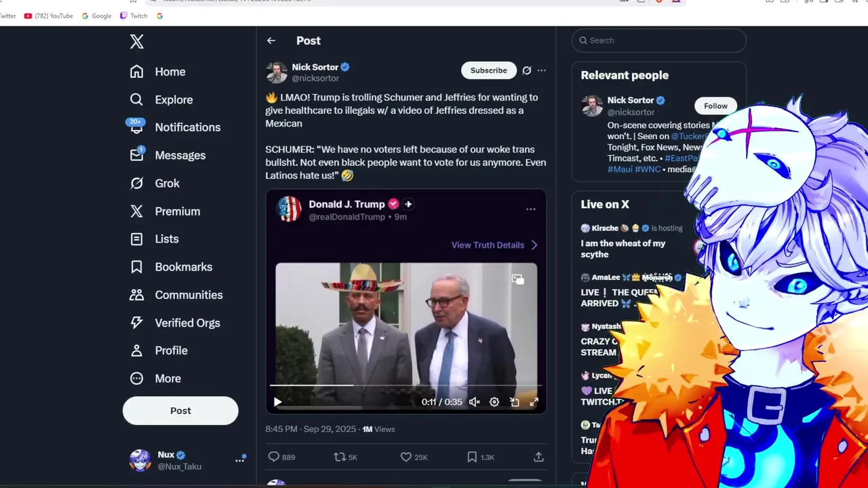Click View Truth Details arrow
This screenshot has width=868, height=488.
pos(534,245)
